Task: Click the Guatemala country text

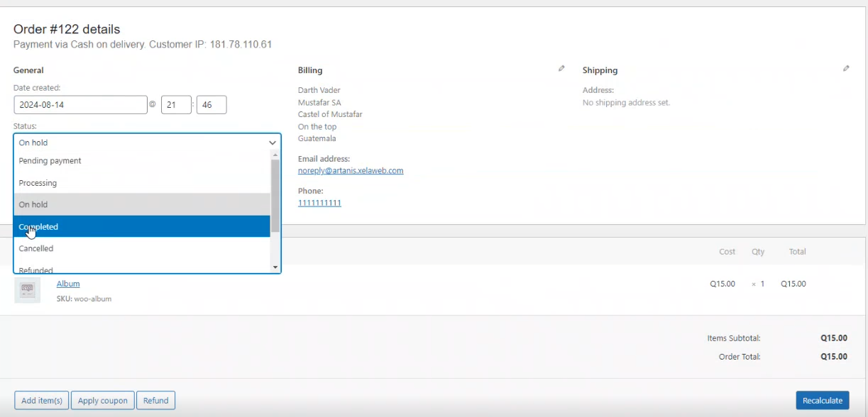Action: (317, 138)
